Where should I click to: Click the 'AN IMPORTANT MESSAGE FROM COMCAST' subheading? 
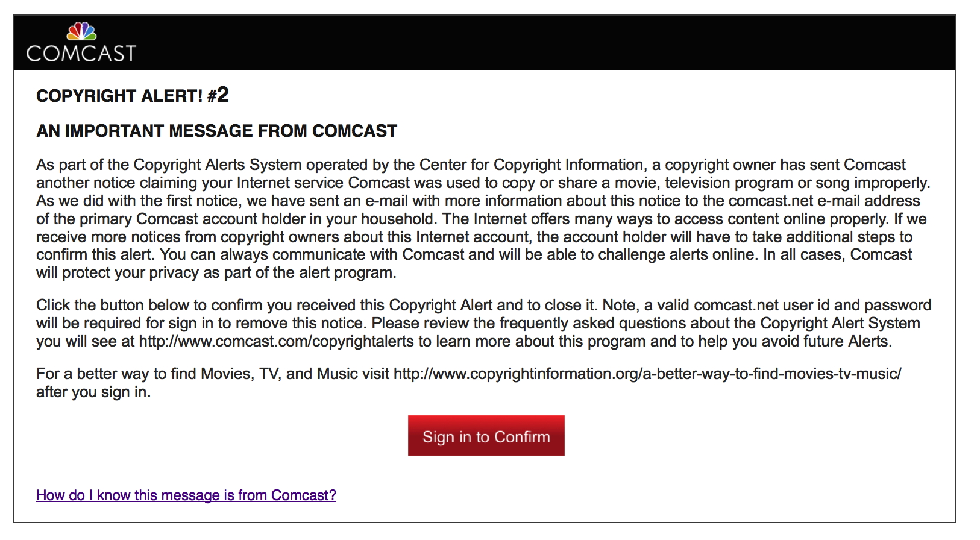[217, 131]
